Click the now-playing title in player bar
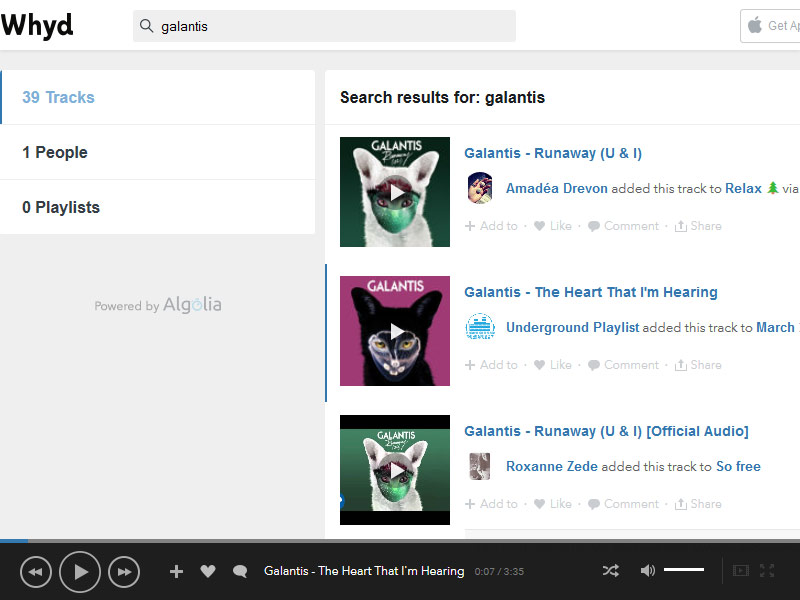 click(x=364, y=571)
